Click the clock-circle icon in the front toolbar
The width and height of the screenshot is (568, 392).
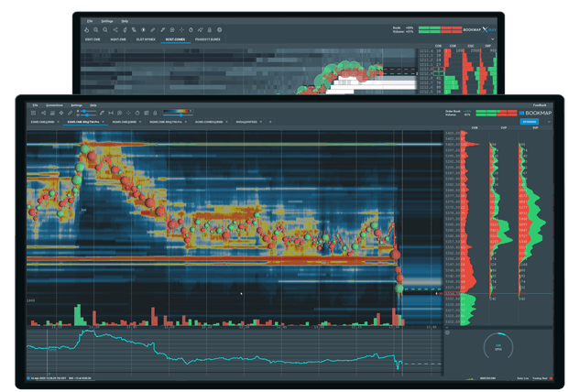point(137,113)
